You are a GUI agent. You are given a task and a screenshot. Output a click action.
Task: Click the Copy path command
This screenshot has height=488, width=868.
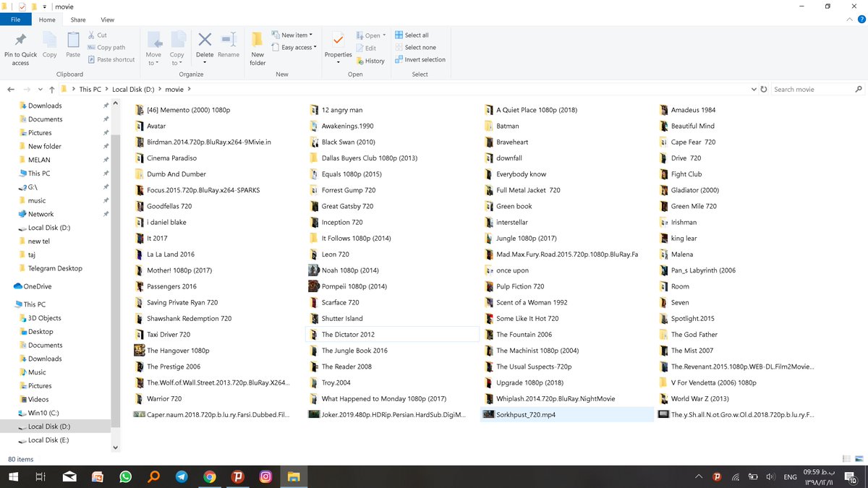coord(106,47)
